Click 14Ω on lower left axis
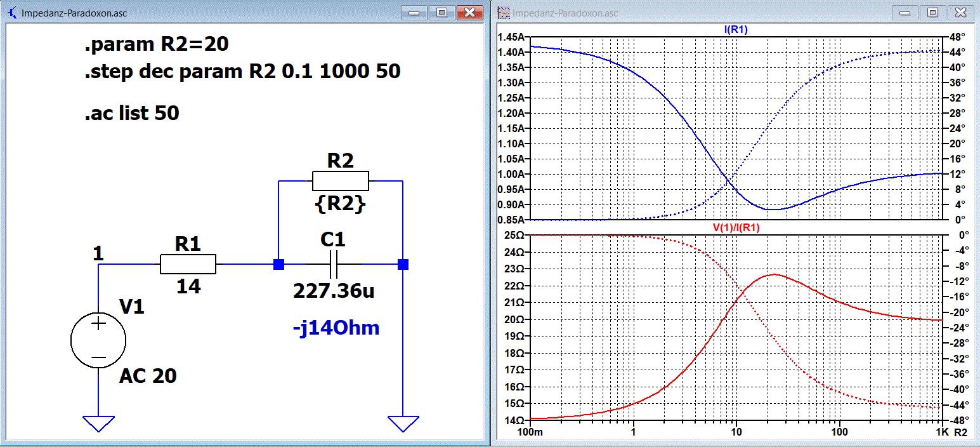Viewport: 980px width, 447px height. point(514,420)
